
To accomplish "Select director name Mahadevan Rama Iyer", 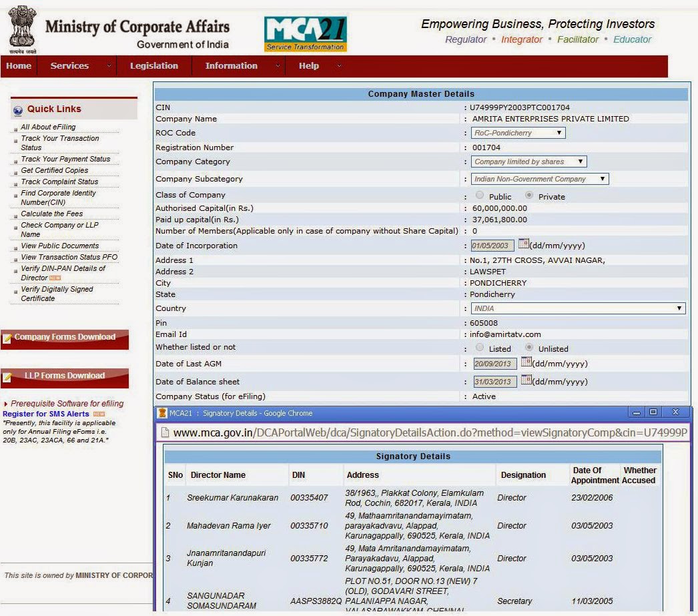I will tap(229, 526).
